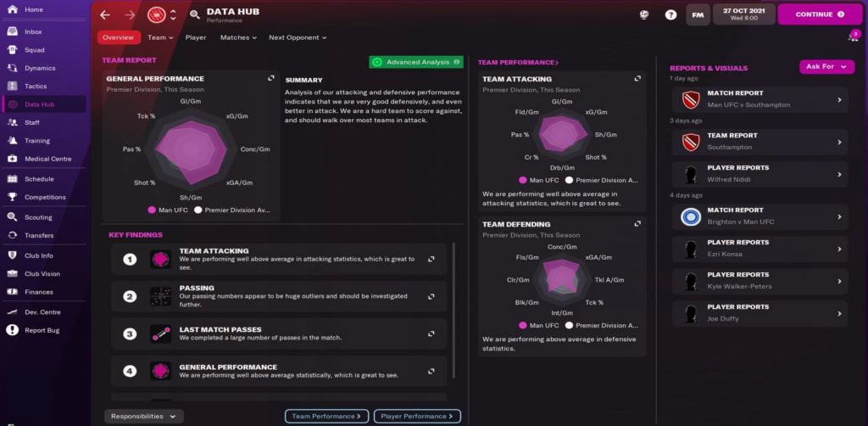Open the Next Opponent dropdown menu
Screen dimensions: 868x426
coord(298,37)
